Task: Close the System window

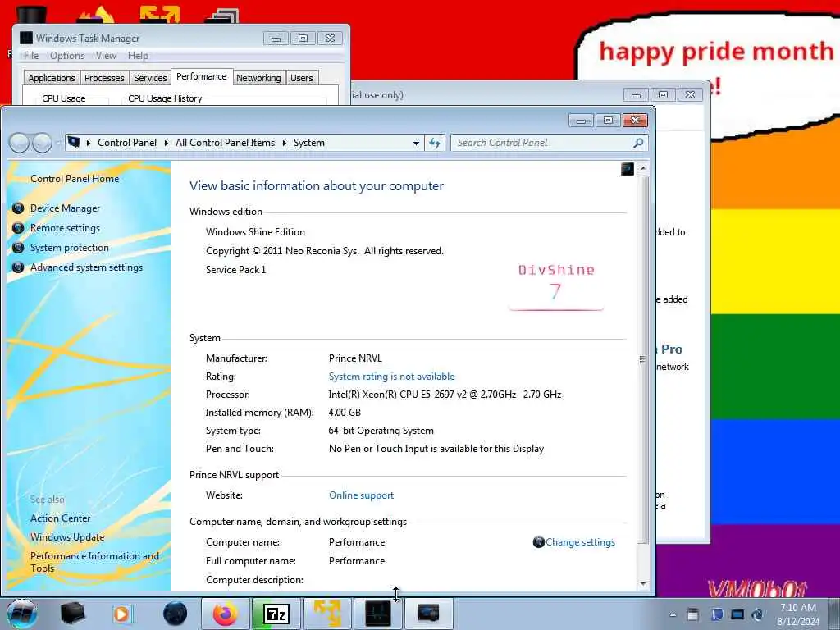Action: [x=636, y=121]
